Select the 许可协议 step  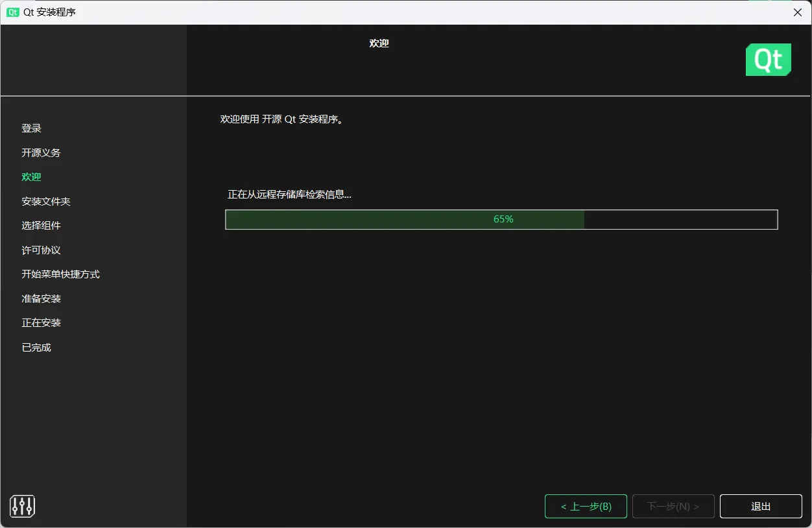(40, 250)
